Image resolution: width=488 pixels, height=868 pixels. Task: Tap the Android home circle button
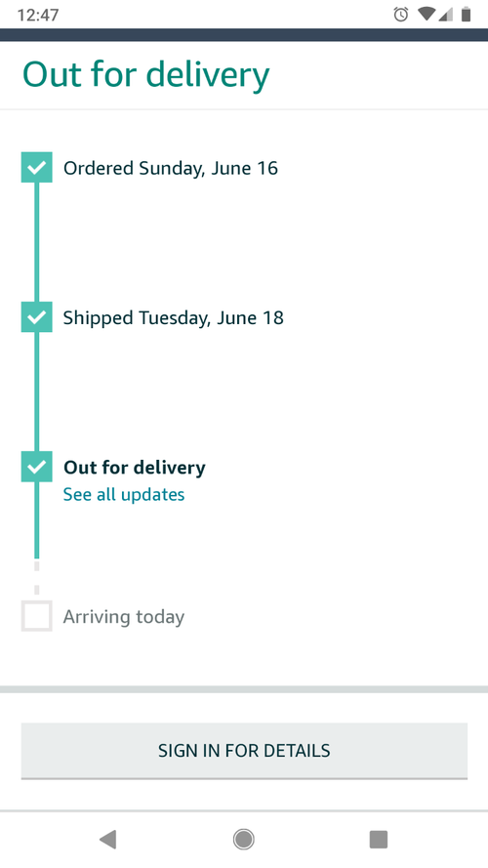coord(243,840)
